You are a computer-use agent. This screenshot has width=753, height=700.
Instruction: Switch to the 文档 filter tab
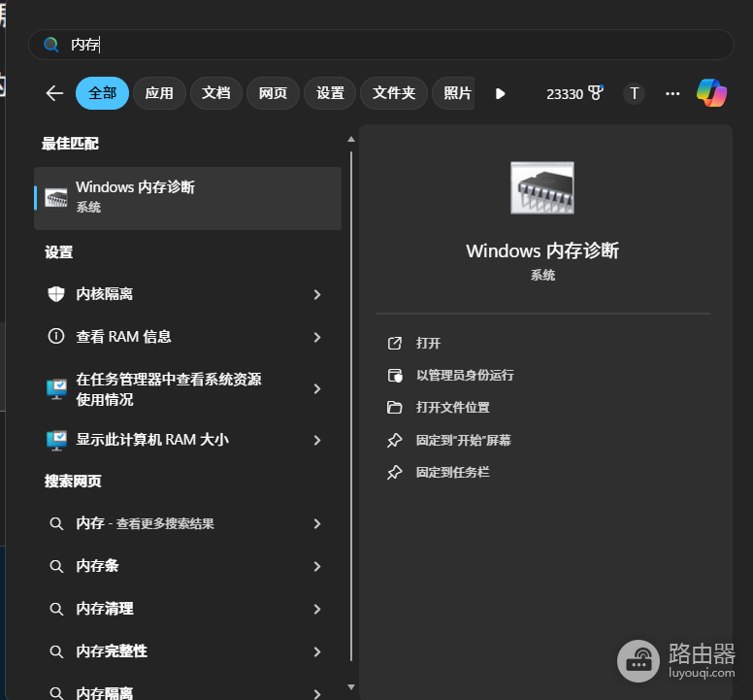[x=216, y=93]
